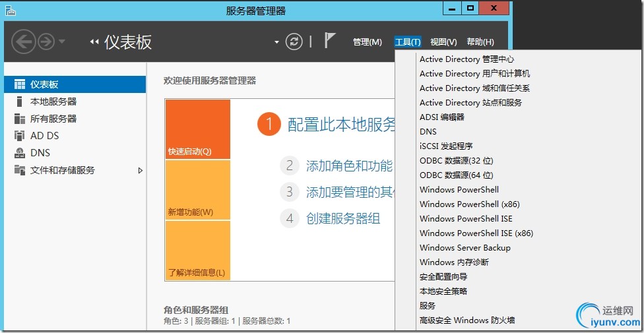Open the navigation history dropdown arrow

pos(62,42)
